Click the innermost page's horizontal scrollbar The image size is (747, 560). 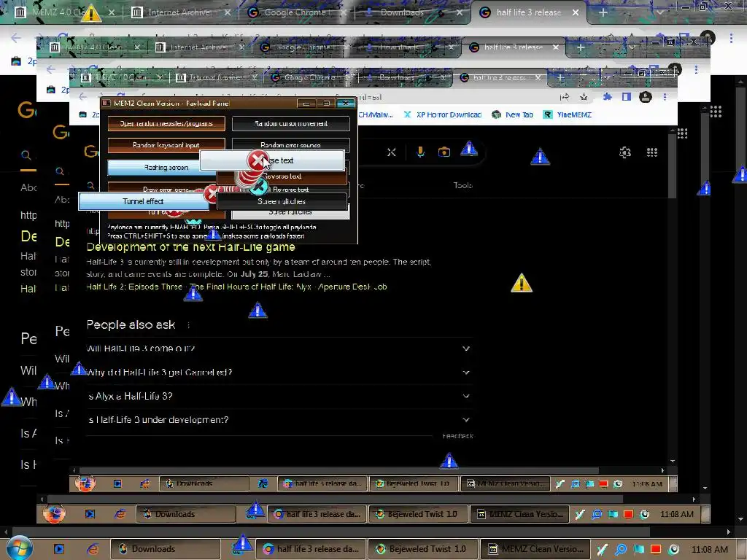pos(338,470)
